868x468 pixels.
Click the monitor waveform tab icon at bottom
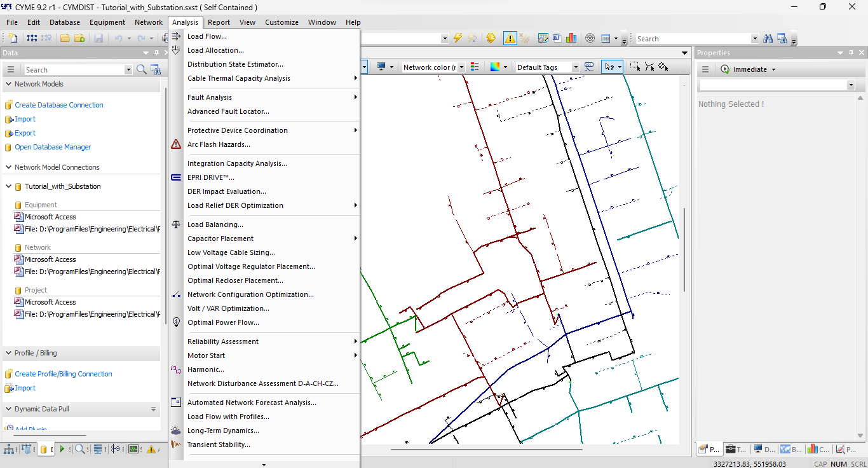click(x=133, y=449)
